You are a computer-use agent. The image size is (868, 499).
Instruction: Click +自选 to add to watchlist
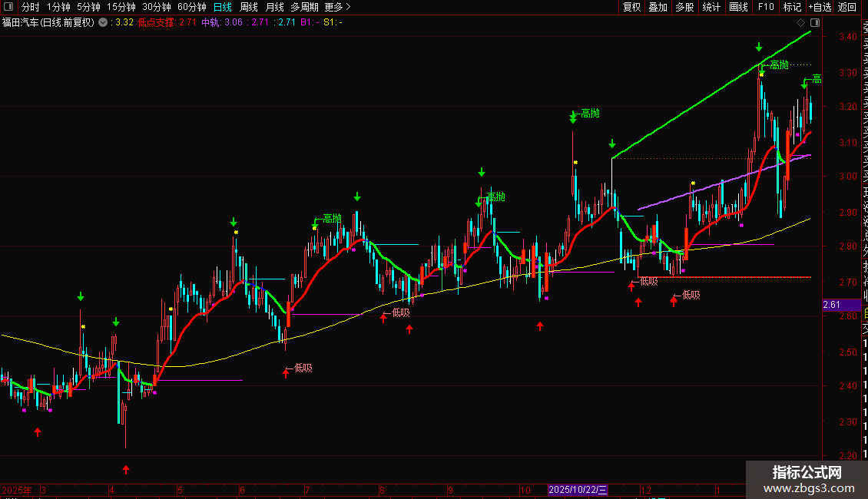(819, 7)
